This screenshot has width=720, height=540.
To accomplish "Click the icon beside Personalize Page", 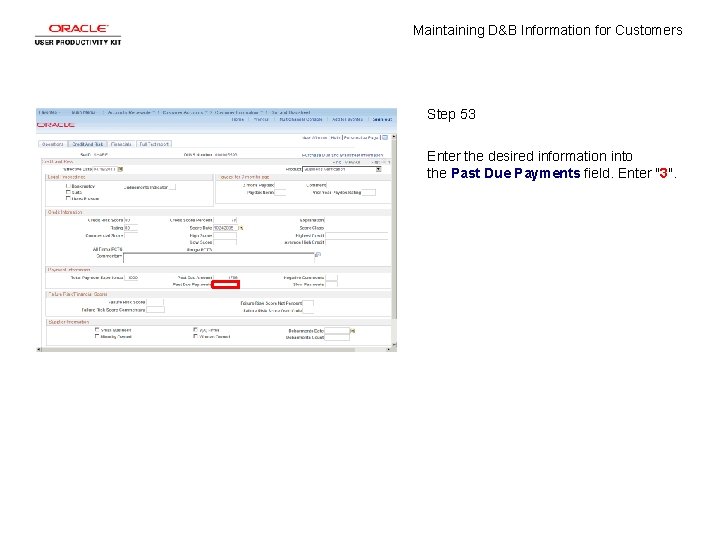I will pyautogui.click(x=385, y=137).
